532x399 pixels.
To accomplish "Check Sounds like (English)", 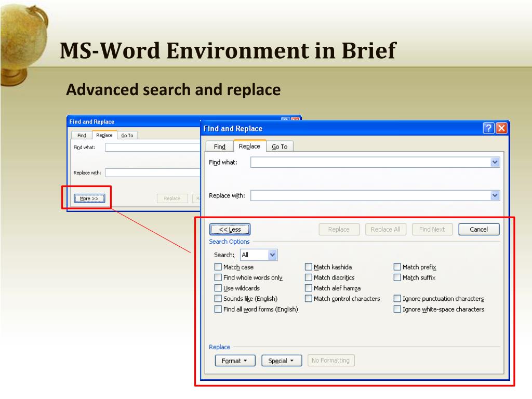I will [x=218, y=299].
